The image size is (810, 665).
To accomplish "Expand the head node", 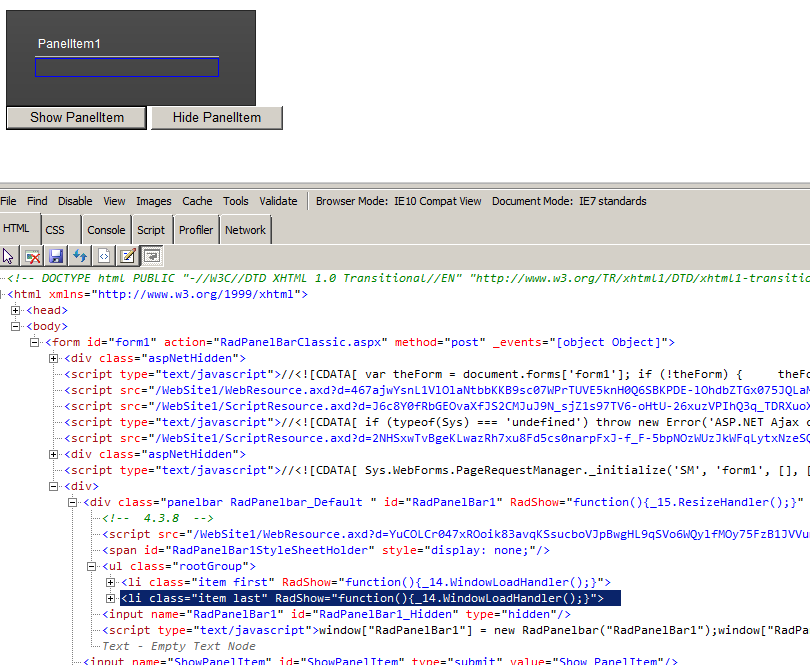I will [15, 311].
